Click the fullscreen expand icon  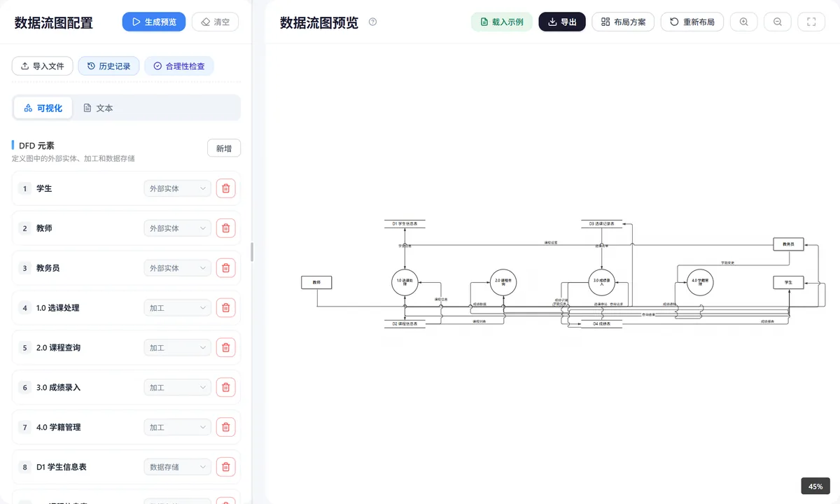[811, 22]
